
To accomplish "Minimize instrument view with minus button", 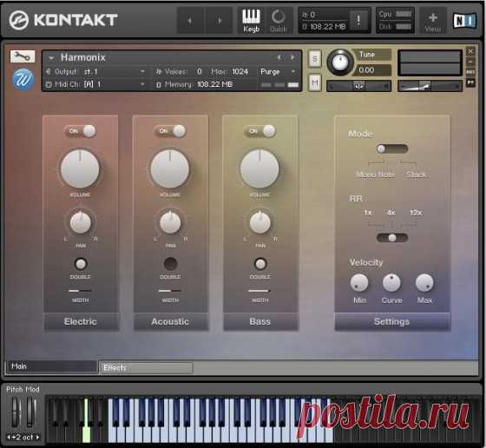I will coord(470,62).
